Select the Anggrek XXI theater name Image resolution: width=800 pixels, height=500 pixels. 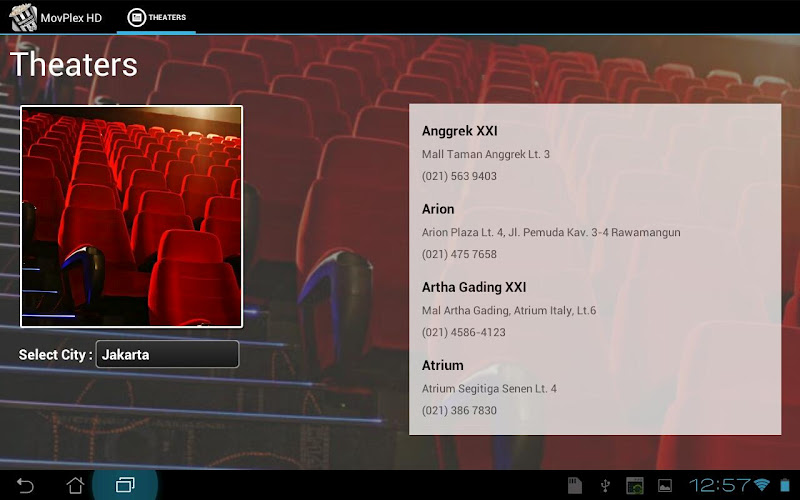tap(459, 131)
